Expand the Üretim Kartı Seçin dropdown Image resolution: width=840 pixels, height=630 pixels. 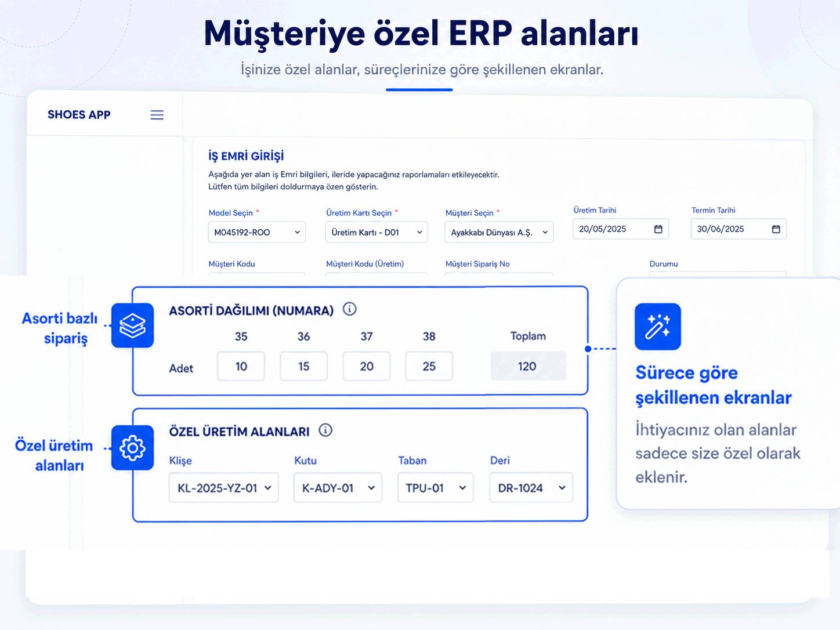tap(377, 232)
